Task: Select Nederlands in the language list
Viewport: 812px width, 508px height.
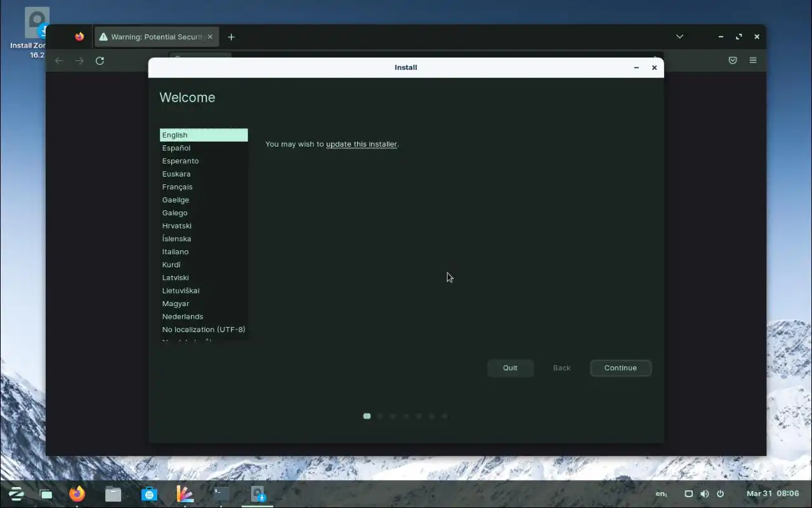Action: pos(204,317)
